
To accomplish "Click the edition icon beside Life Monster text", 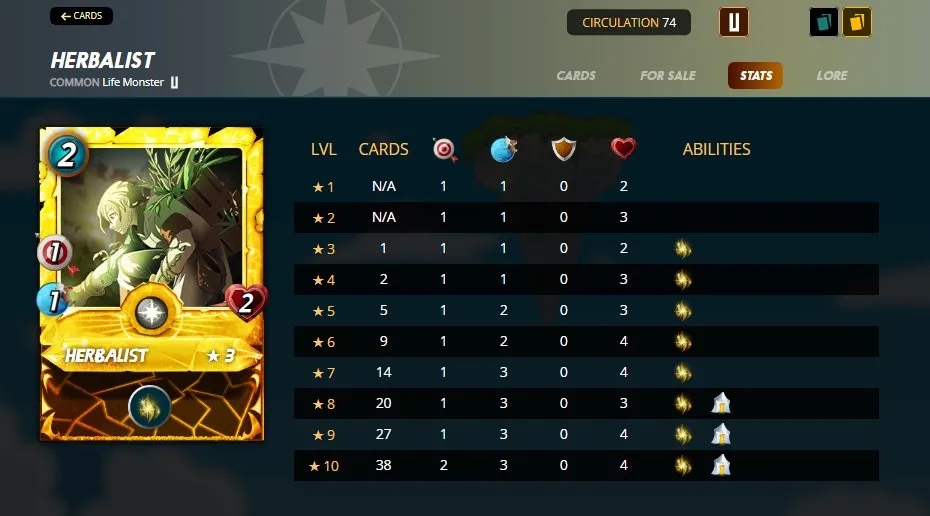I will 174,82.
